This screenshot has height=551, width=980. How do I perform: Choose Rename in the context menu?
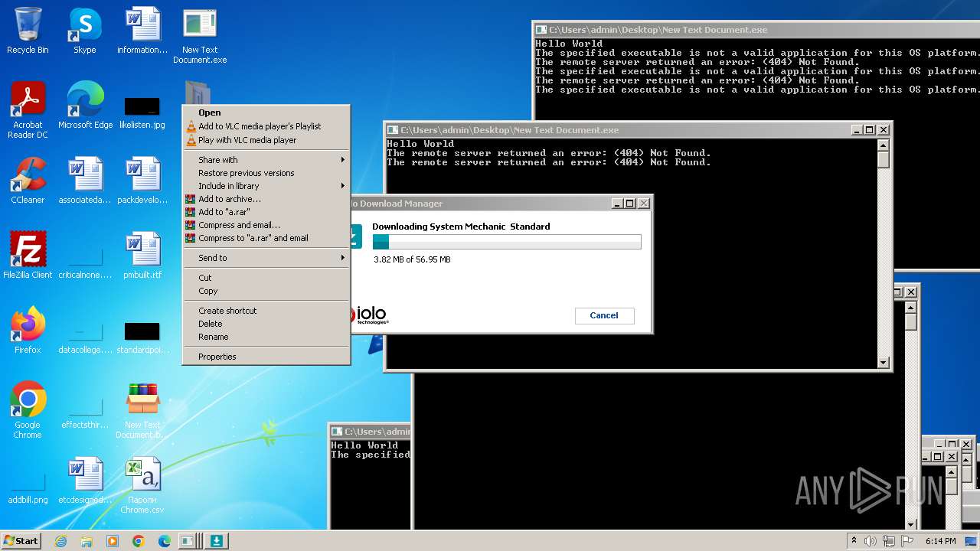pos(266,337)
